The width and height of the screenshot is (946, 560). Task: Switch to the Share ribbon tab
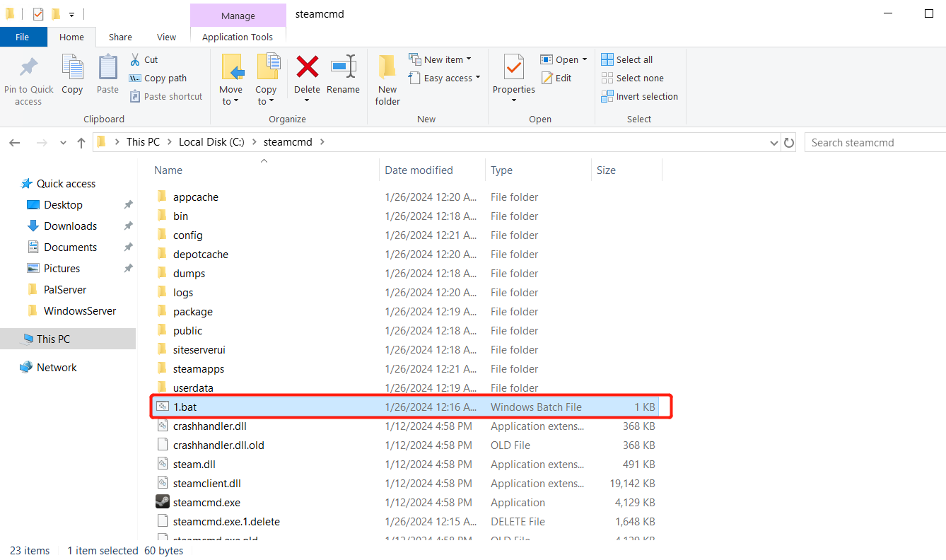[120, 37]
